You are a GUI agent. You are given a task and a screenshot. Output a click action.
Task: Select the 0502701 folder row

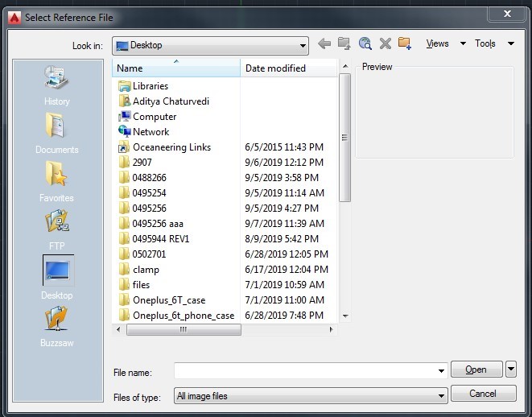pyautogui.click(x=224, y=254)
